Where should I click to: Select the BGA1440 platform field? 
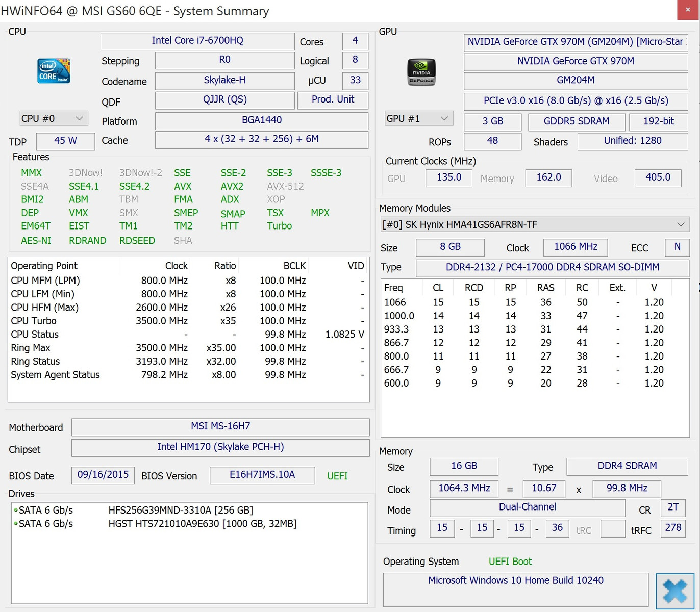[262, 120]
